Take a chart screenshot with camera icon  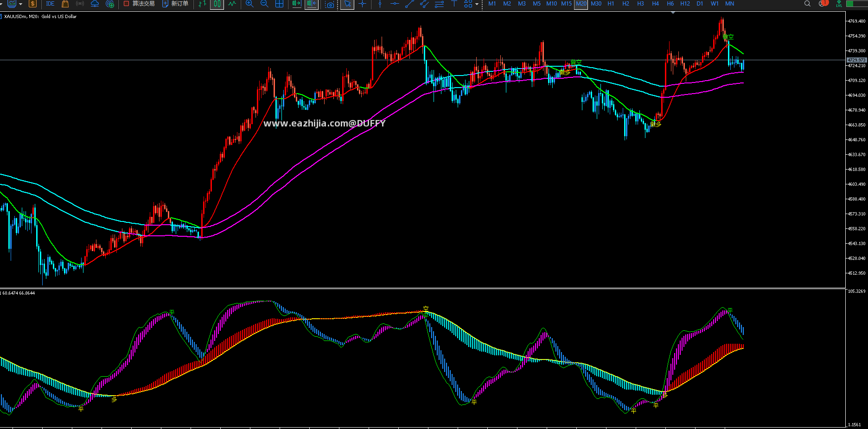[x=330, y=4]
